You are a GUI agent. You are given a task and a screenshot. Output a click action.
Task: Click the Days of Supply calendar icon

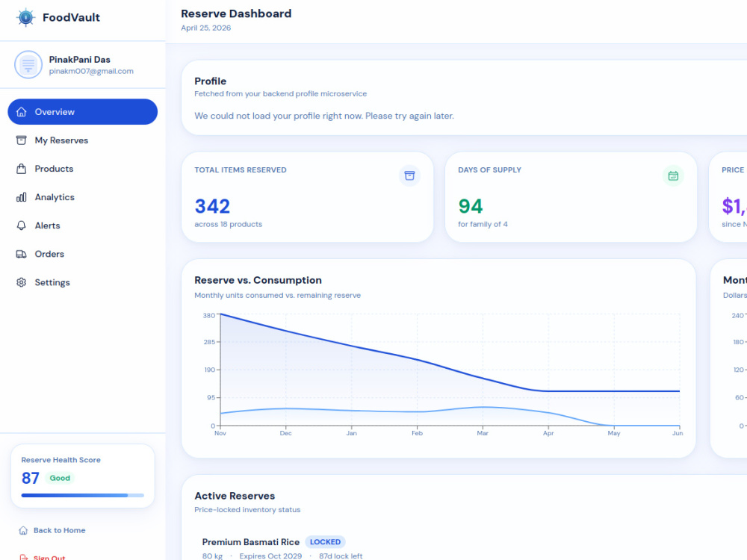pyautogui.click(x=673, y=175)
